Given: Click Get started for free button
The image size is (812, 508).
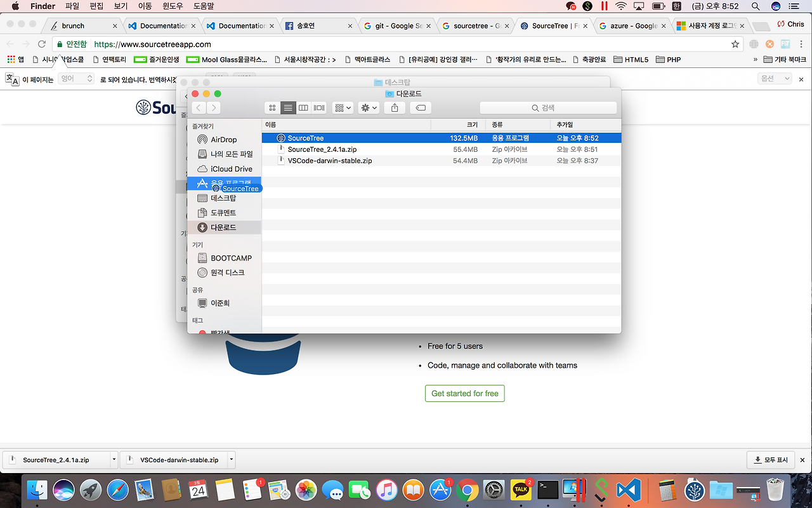Looking at the screenshot, I should coord(465,394).
